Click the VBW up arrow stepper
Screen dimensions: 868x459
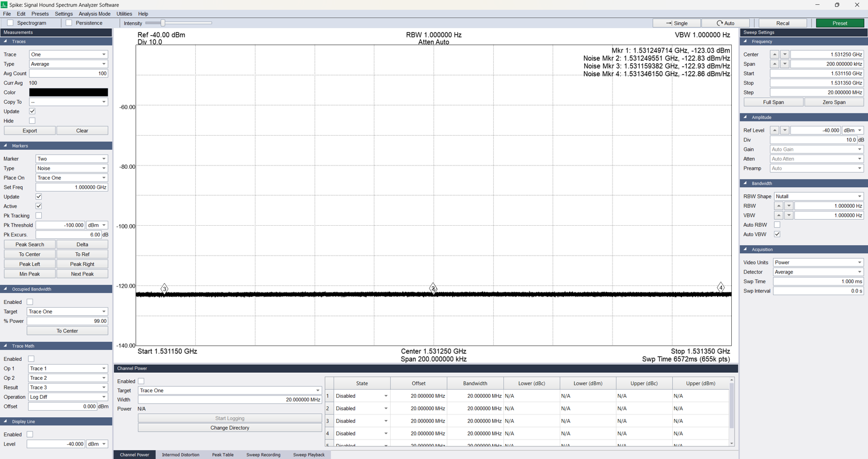pos(778,215)
